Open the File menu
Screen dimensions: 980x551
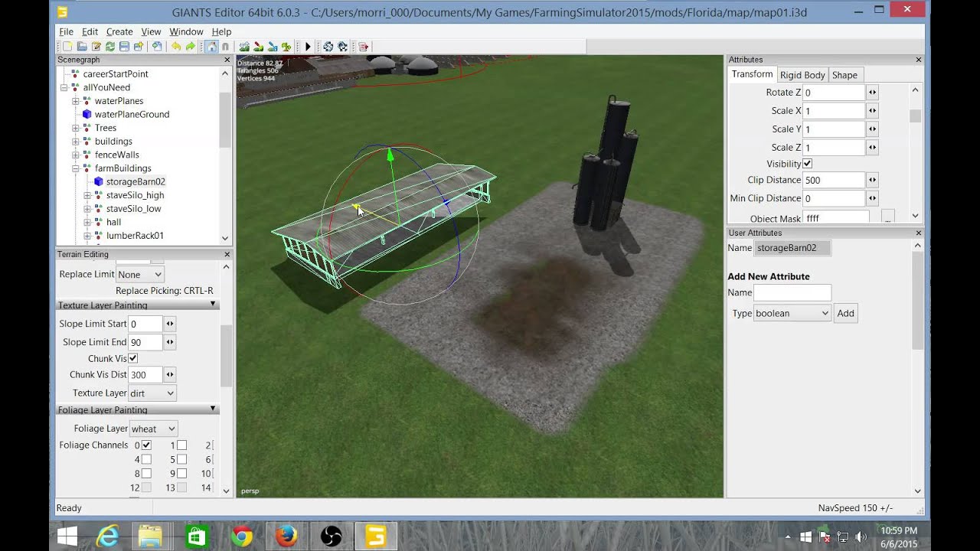67,31
